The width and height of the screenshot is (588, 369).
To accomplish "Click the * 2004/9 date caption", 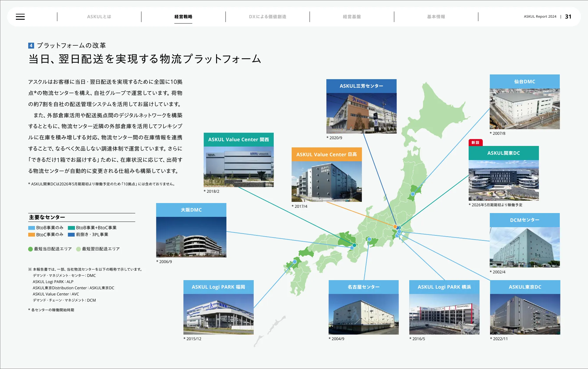I will (336, 339).
